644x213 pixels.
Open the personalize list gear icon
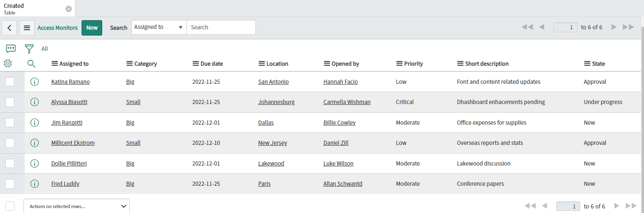7,64
